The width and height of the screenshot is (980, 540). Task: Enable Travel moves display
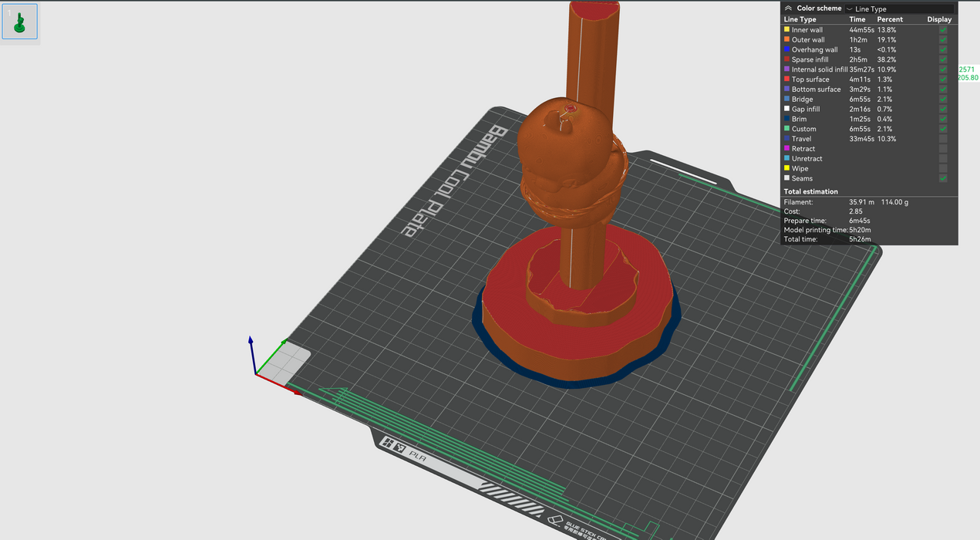click(942, 139)
